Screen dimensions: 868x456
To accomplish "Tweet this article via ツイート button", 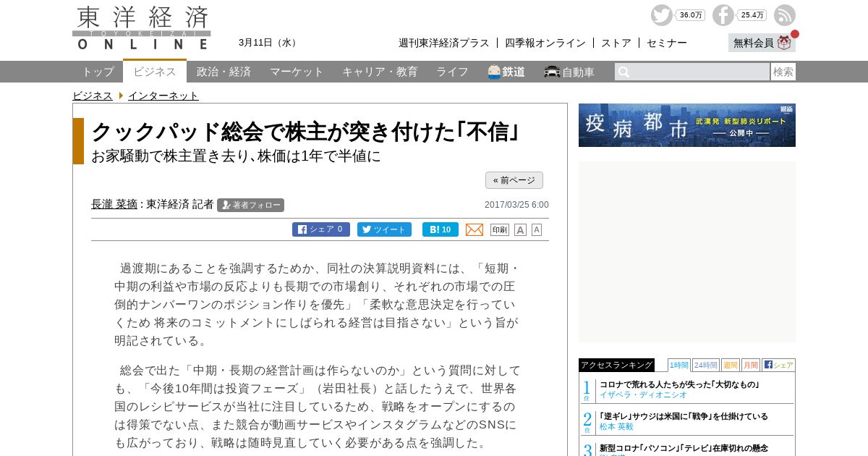I will (384, 229).
